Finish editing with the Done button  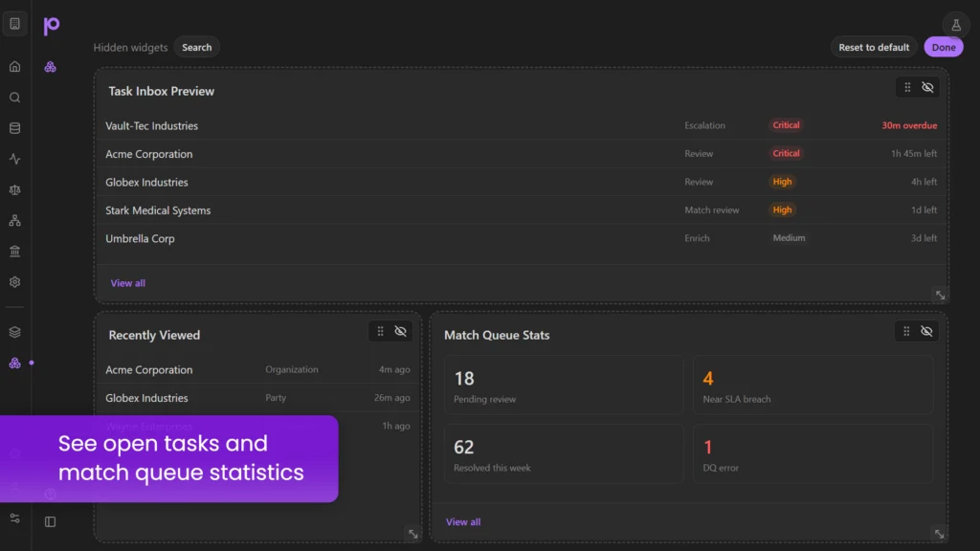(943, 47)
